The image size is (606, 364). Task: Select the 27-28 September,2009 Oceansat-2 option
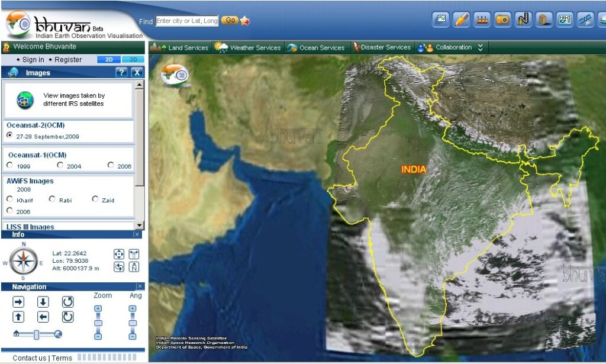[x=10, y=136]
